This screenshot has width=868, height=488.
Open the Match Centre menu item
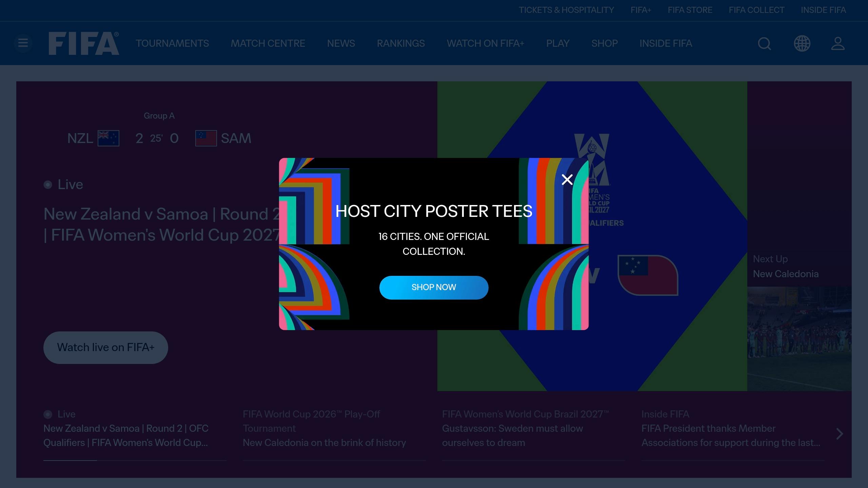point(268,43)
